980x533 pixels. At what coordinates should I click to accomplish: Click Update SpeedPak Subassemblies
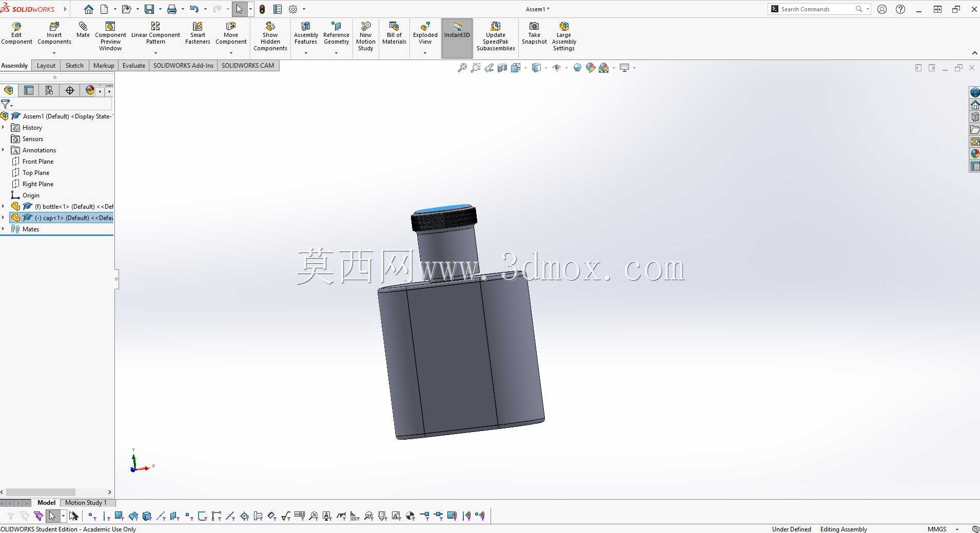[x=496, y=36]
